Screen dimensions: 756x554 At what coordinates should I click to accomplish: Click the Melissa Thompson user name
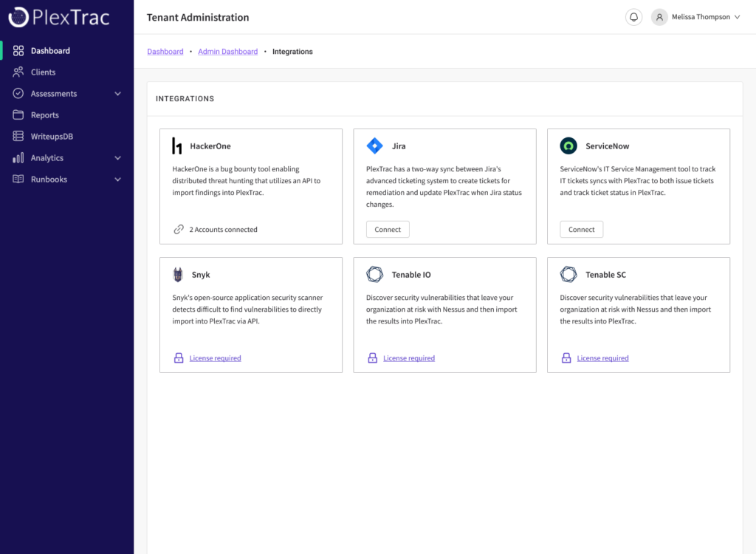[701, 17]
